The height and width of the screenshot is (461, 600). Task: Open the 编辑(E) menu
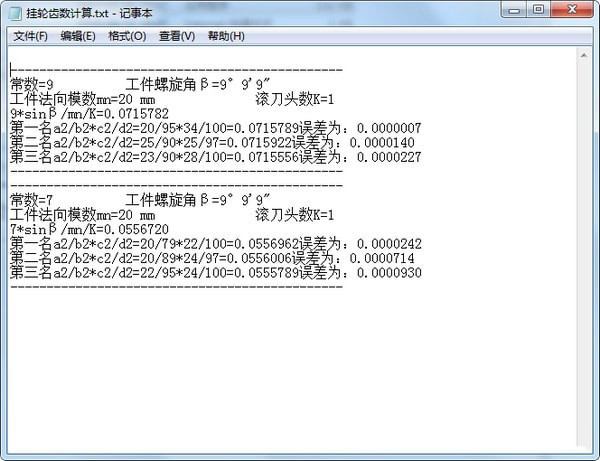pyautogui.click(x=78, y=36)
